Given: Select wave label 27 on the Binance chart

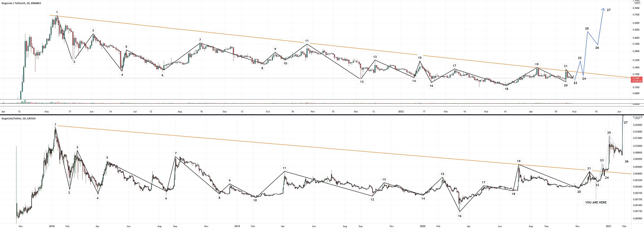Looking at the screenshot, I should (609, 10).
